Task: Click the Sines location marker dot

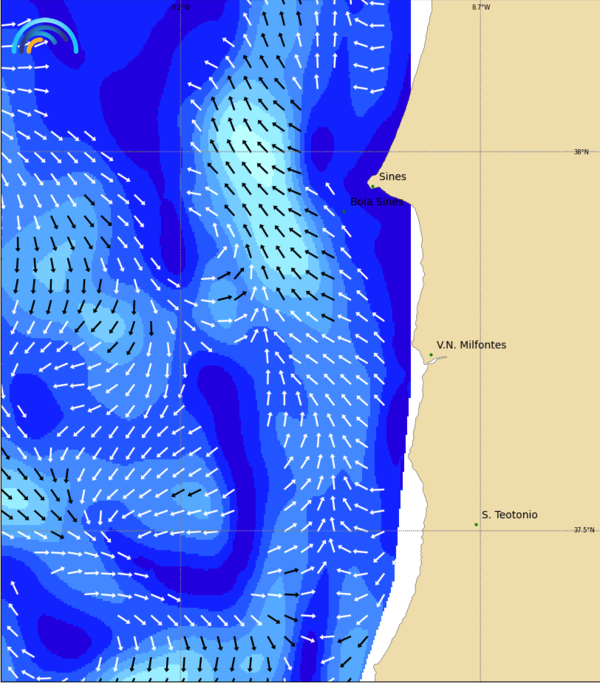Action: pos(373,185)
